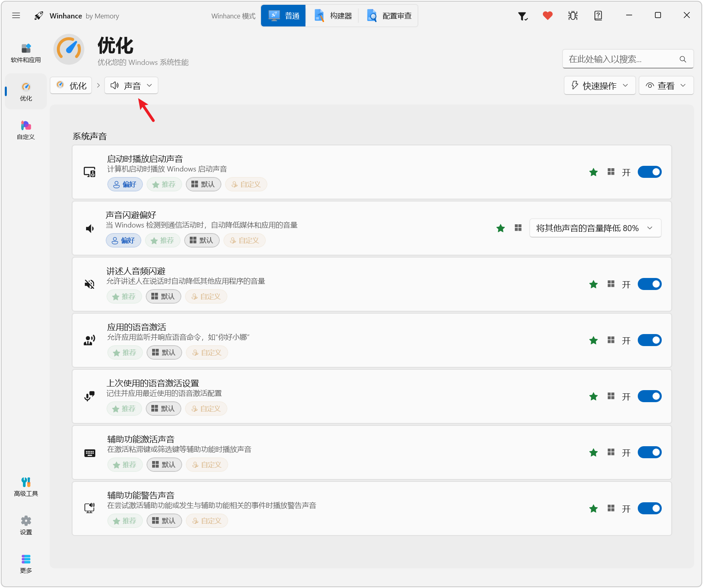Open the hamburger navigation menu

pos(16,16)
